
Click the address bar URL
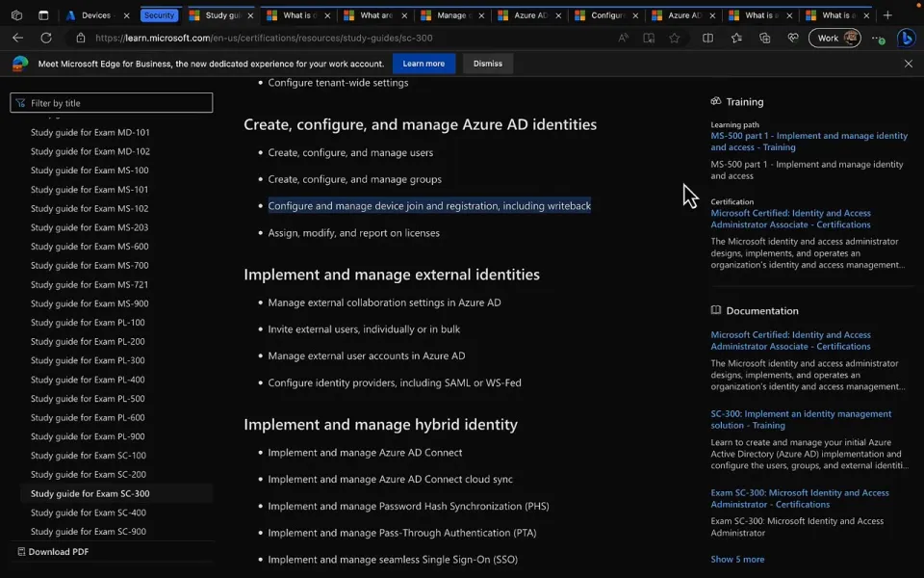pyautogui.click(x=264, y=38)
